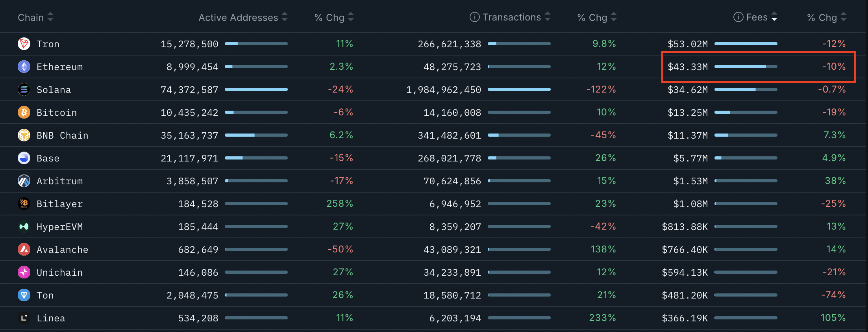Click the red Avalanche logo icon

pos(24,249)
